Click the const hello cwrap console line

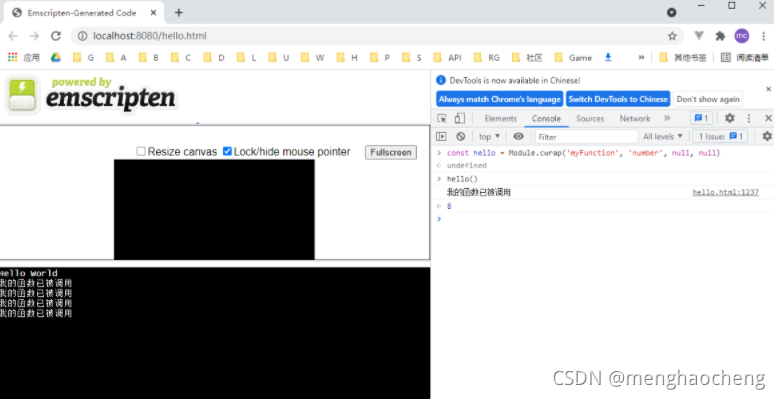point(583,153)
